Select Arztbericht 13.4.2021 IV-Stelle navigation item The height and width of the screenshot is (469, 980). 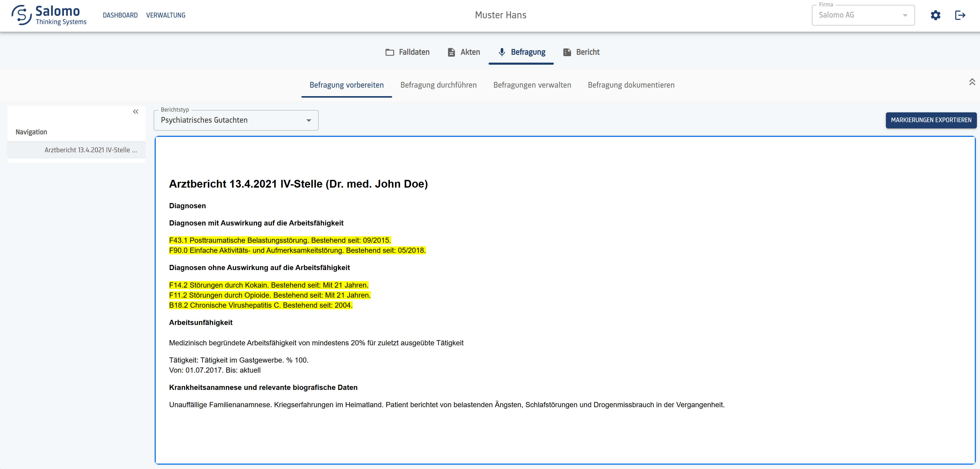coord(77,150)
